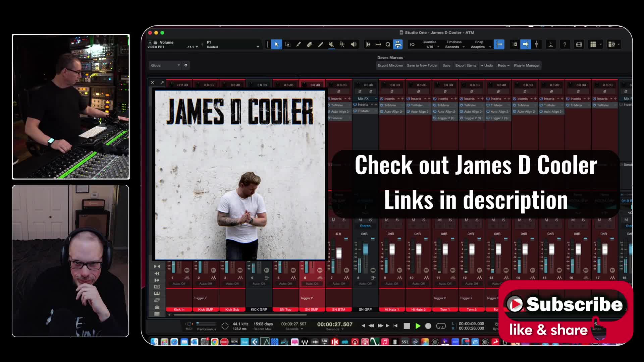Screen dimensions: 644x362
Task: Mute channel 9 Hi Hats 1
Action: (387, 220)
